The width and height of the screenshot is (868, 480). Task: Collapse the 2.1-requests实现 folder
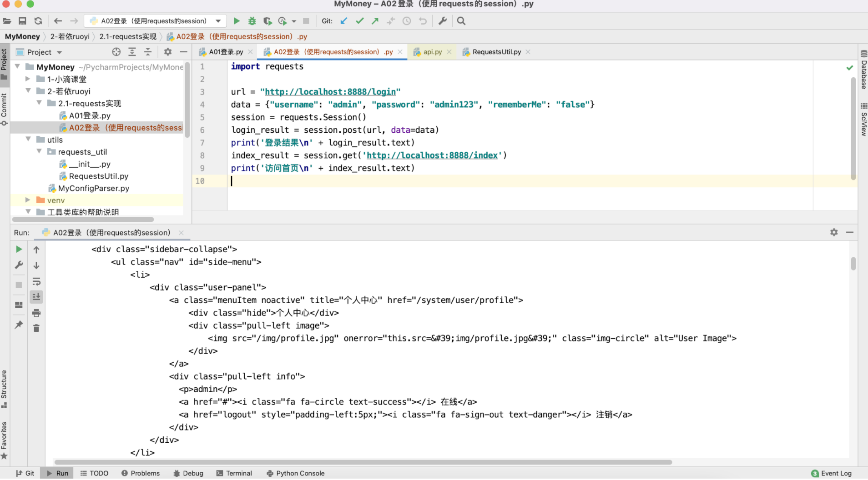tap(39, 103)
